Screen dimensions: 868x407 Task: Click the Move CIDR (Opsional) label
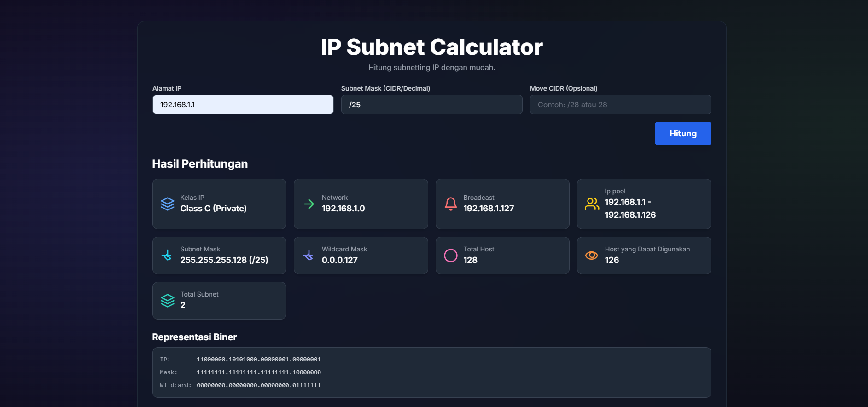coord(564,88)
